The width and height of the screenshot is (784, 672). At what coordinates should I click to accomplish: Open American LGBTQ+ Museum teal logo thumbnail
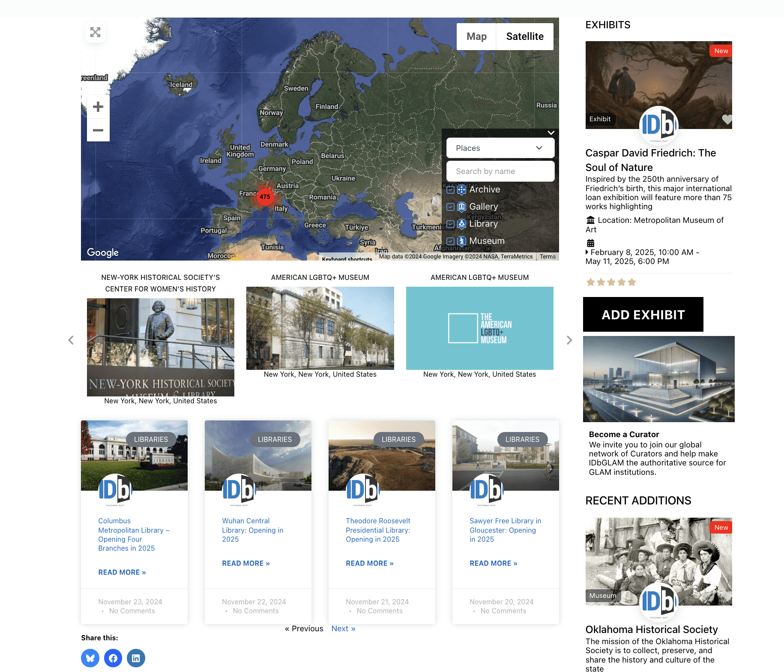click(480, 328)
